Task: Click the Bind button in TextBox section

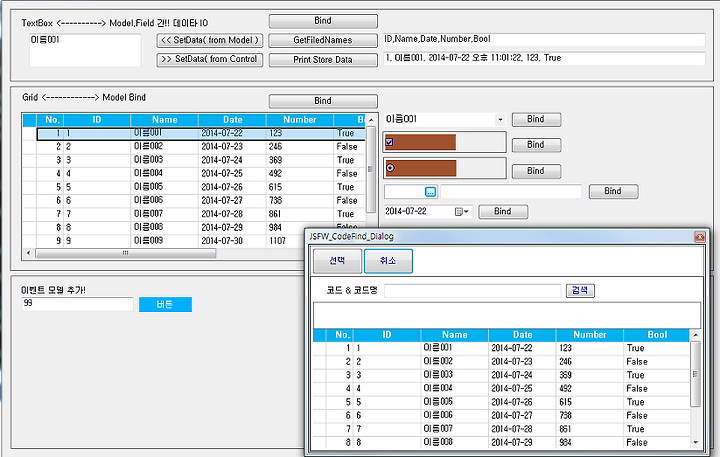Action: coord(323,21)
